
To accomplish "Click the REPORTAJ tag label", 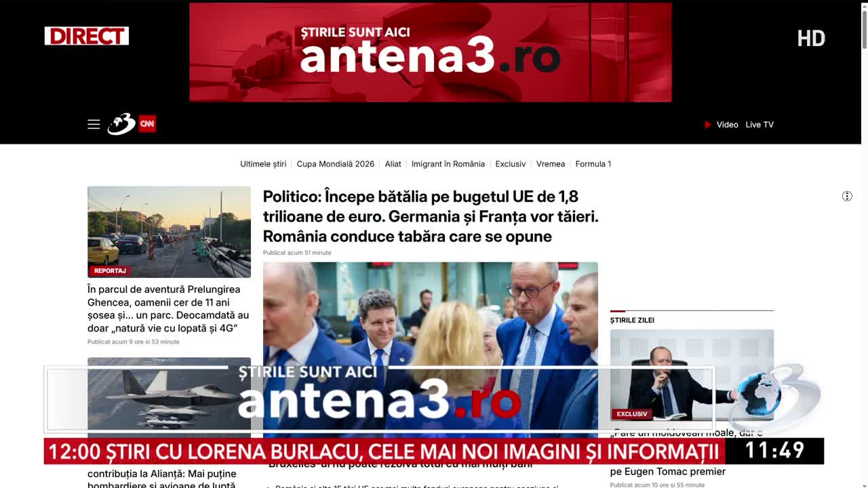I will (110, 271).
